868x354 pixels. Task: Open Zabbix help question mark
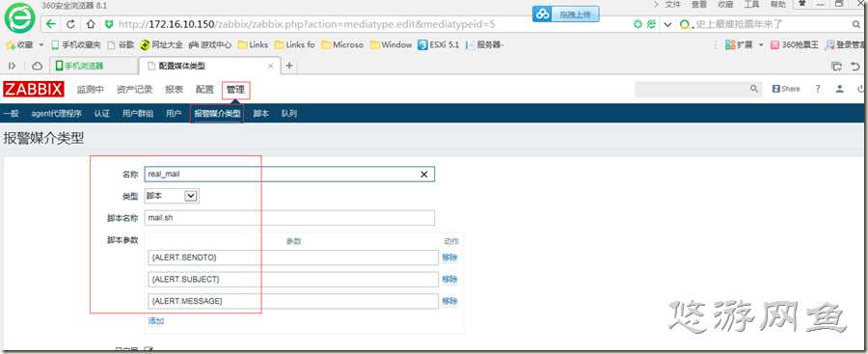(x=818, y=89)
